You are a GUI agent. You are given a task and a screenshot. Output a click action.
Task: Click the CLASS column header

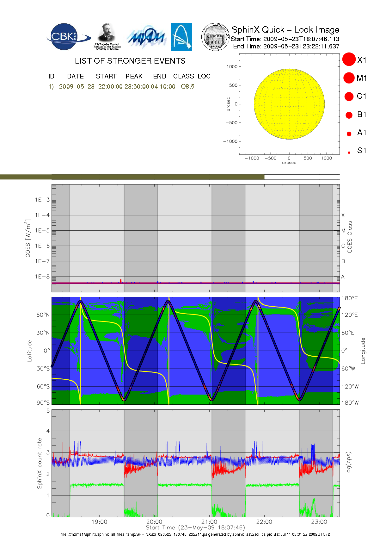click(183, 76)
